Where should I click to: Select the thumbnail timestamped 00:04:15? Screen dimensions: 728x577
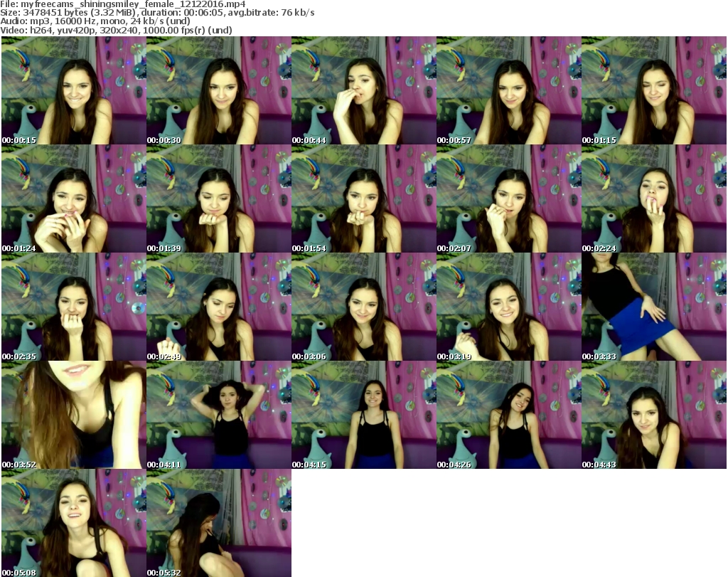[x=363, y=414]
